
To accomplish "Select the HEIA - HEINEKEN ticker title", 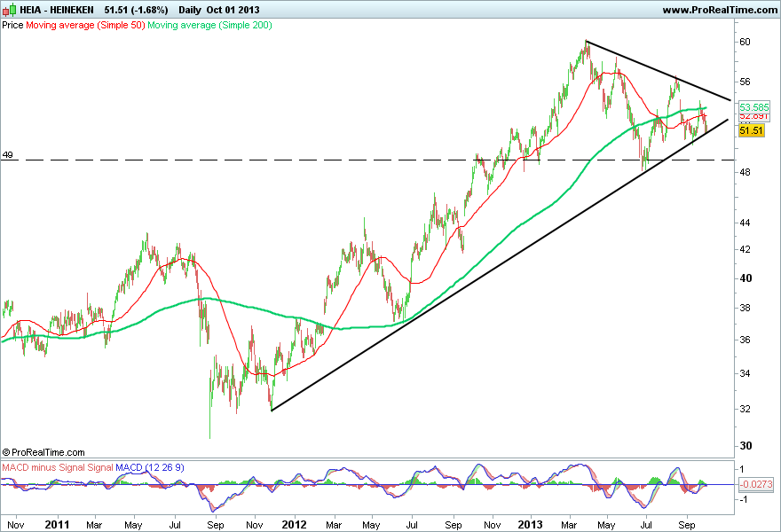I will [x=57, y=10].
